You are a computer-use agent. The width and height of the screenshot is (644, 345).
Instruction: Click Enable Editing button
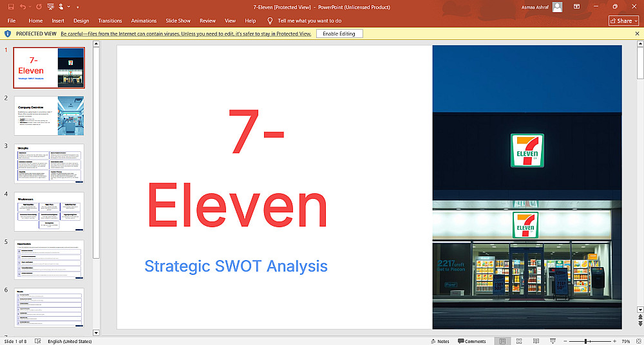339,33
